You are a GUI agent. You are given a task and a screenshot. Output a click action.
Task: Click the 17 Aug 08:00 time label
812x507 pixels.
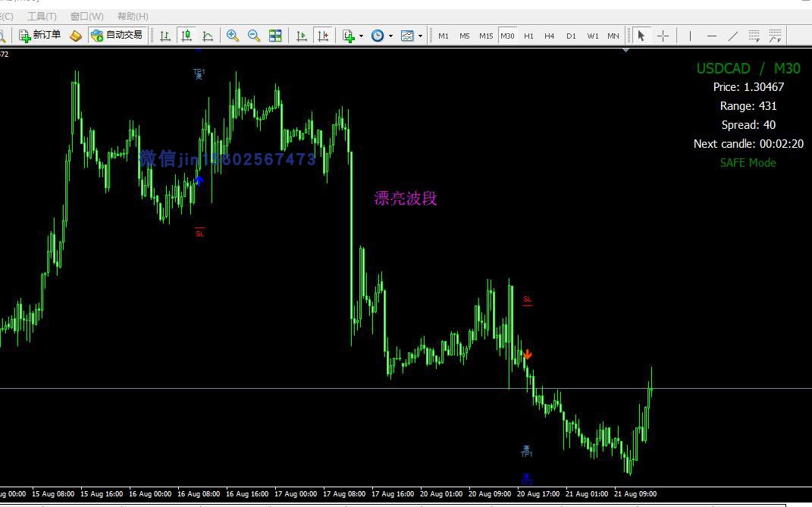coord(344,494)
